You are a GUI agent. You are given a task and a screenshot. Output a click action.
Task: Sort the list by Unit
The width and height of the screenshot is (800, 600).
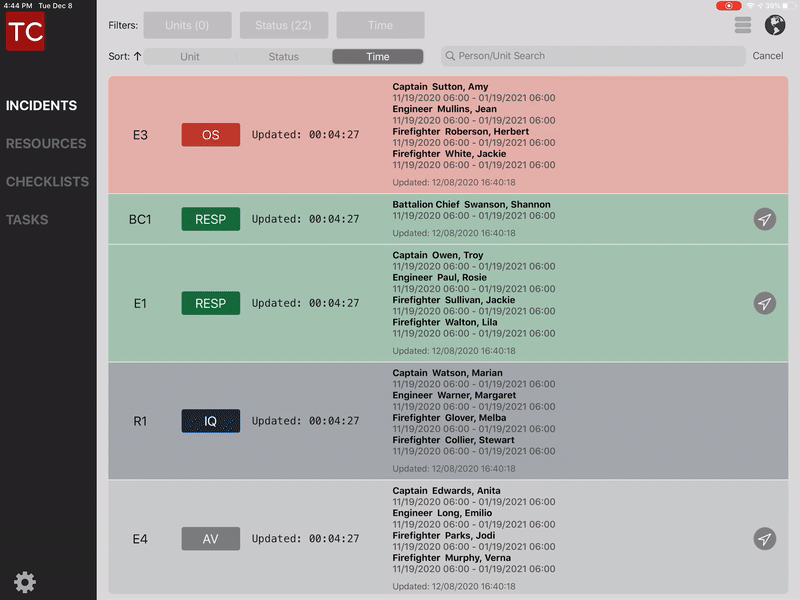tap(190, 57)
